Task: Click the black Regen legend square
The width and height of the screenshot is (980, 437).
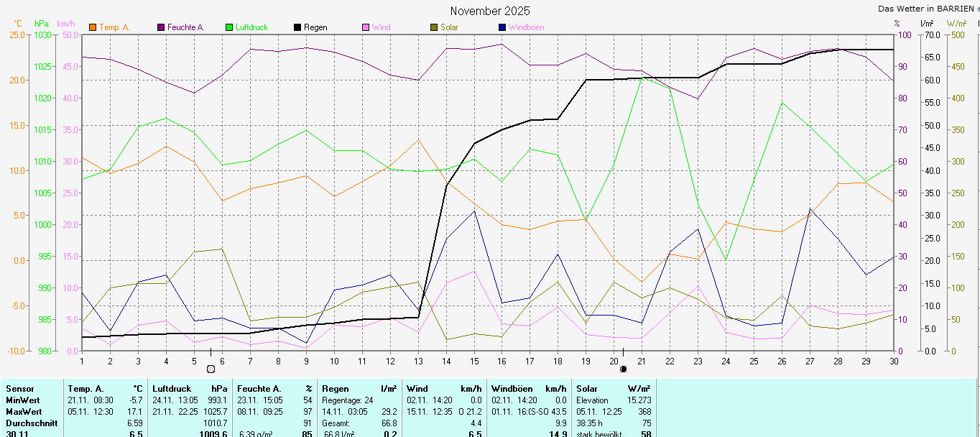Action: pos(297,27)
